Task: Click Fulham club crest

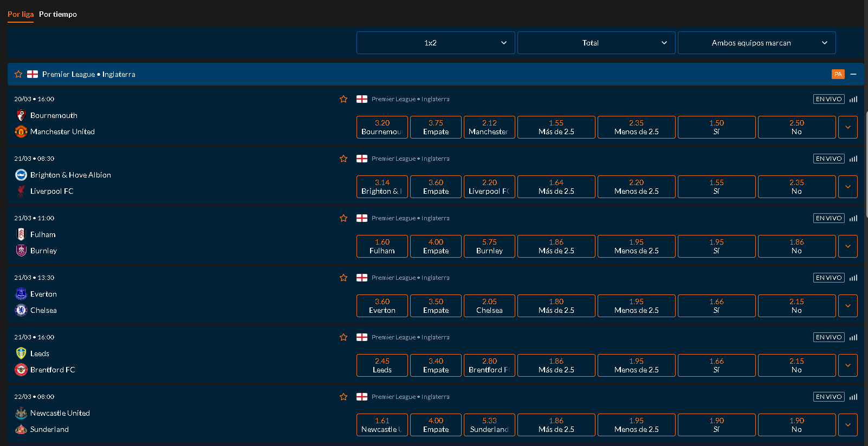Action: coord(21,234)
